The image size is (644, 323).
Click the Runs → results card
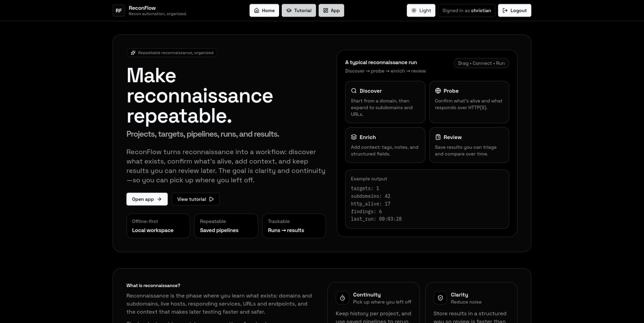[x=294, y=226]
